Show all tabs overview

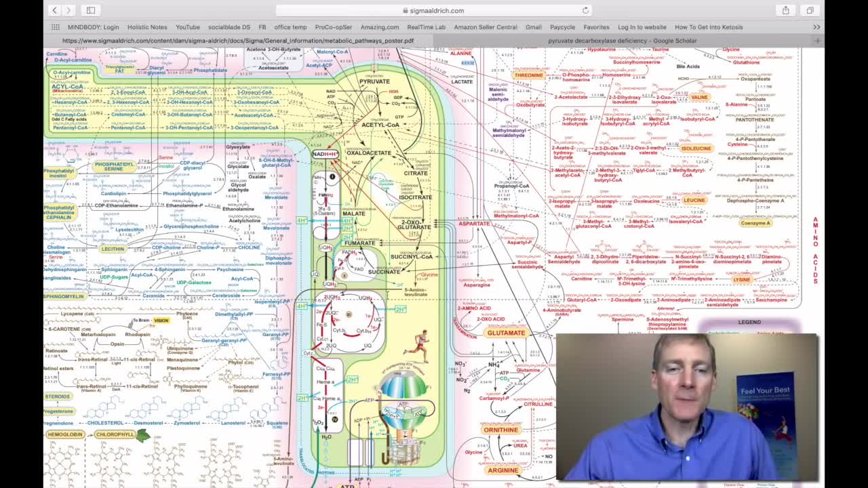[810, 10]
